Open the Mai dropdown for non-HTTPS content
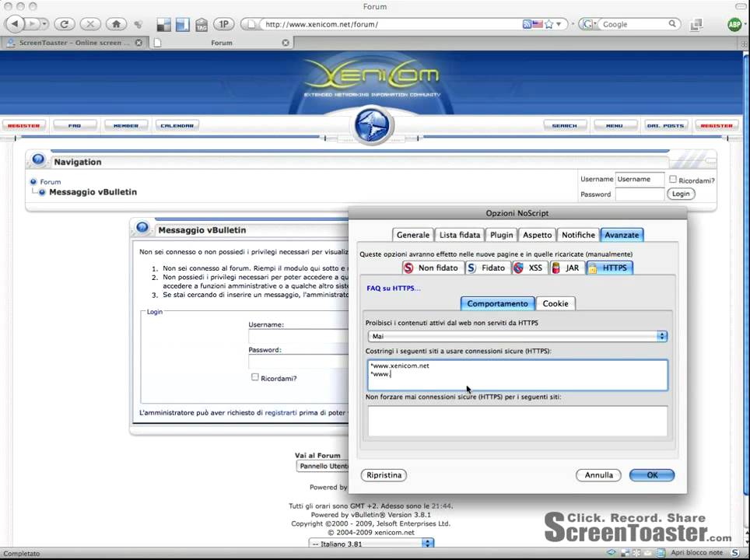Image resolution: width=750 pixels, height=560 pixels. (x=517, y=336)
